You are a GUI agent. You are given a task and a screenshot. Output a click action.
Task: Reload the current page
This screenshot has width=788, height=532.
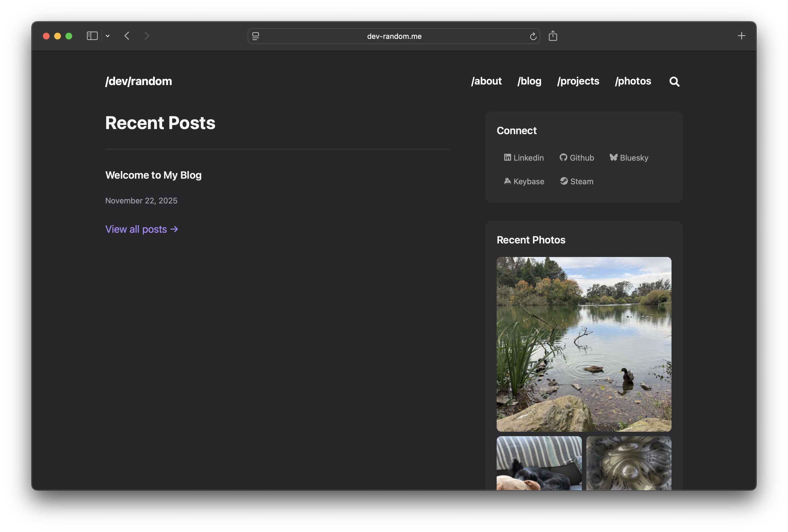click(533, 36)
